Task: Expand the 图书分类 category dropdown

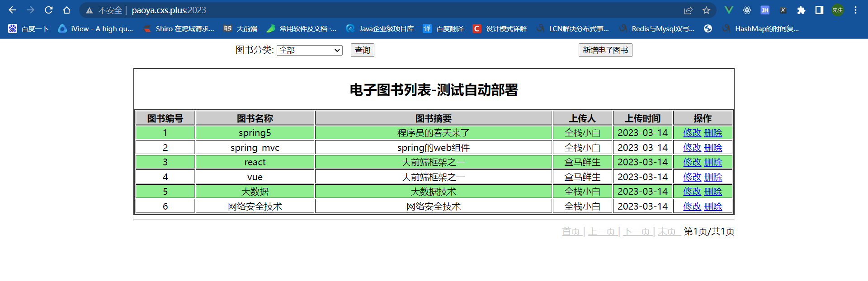Action: tap(310, 50)
